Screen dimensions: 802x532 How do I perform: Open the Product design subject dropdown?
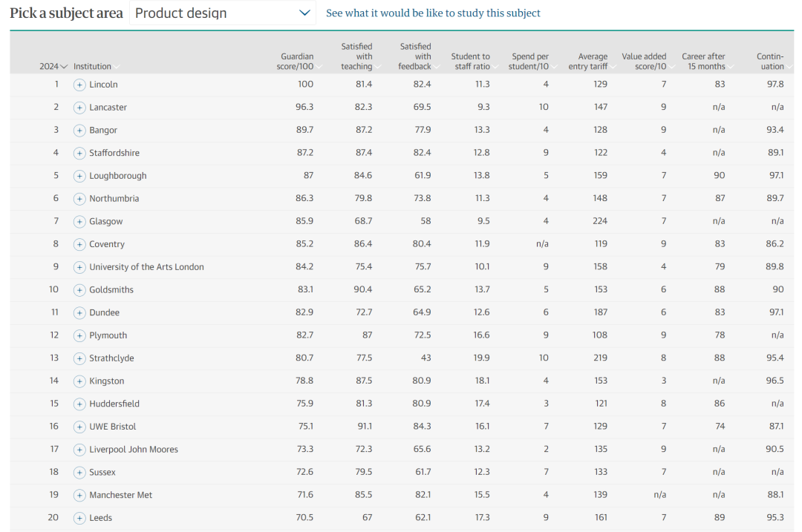click(x=223, y=13)
